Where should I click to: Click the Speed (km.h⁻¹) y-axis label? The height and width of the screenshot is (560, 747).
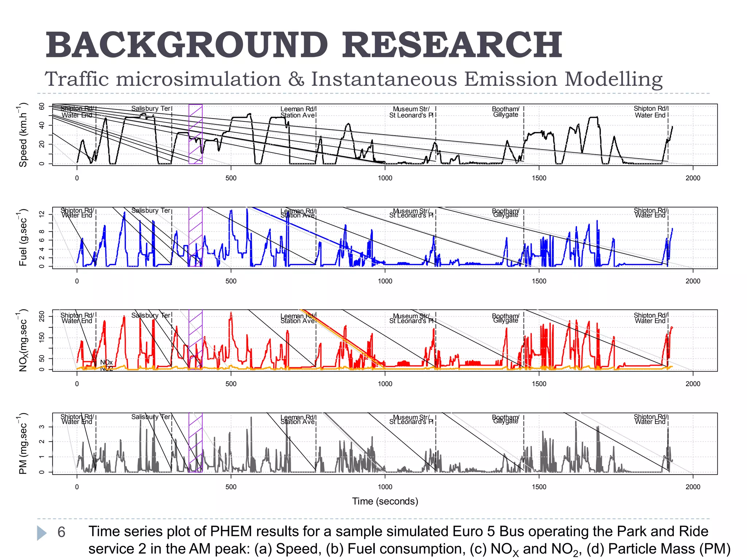23,135
